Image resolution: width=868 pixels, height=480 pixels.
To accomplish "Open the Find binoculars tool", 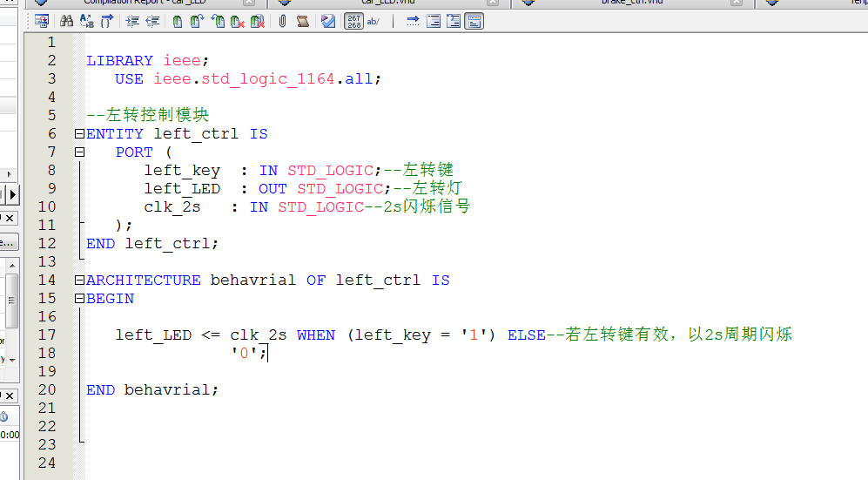I will tap(66, 21).
